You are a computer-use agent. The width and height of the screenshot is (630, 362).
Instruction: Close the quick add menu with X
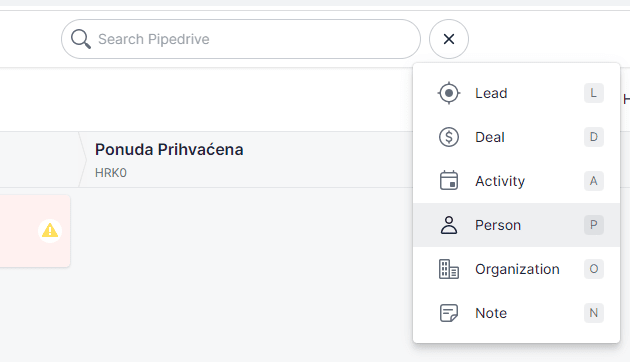tap(449, 39)
